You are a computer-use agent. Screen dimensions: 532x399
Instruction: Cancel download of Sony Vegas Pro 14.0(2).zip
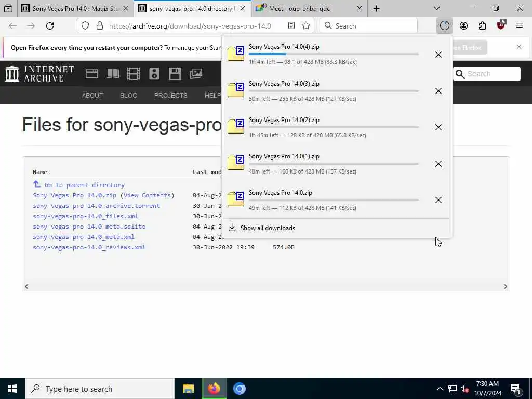438,127
